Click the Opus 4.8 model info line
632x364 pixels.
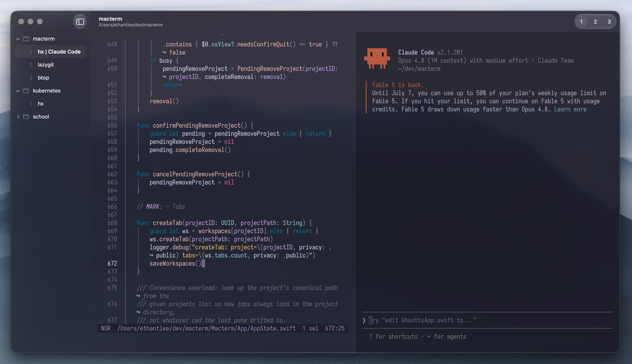[486, 61]
